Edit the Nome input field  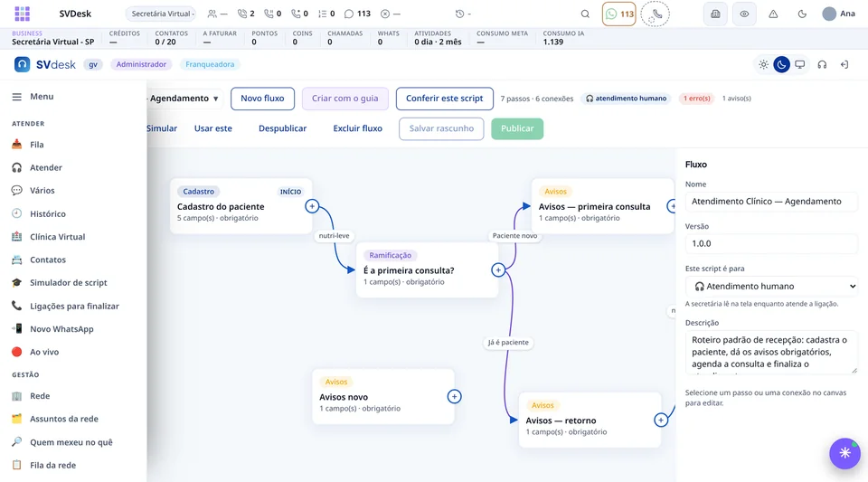click(x=771, y=202)
